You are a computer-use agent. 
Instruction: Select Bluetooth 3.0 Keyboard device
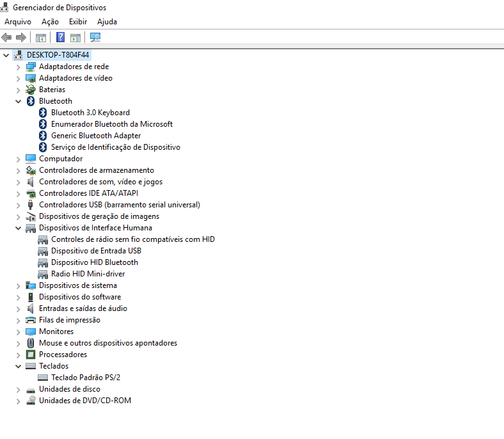coord(90,113)
